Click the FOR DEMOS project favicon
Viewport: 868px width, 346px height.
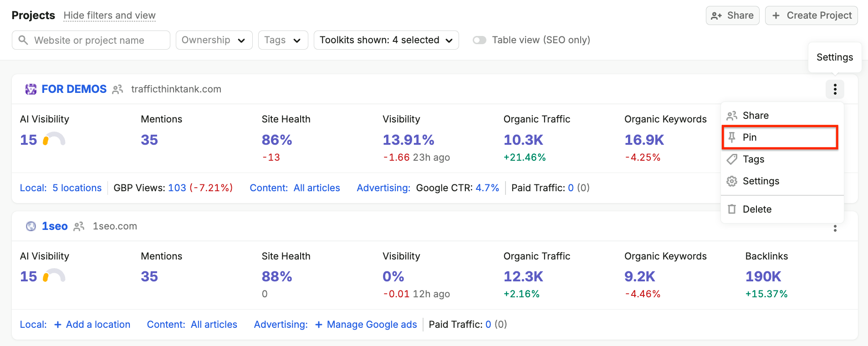31,89
